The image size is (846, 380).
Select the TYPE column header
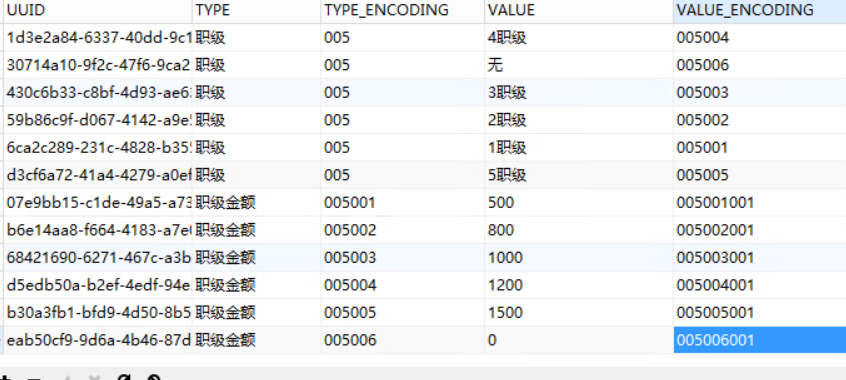[256, 11]
